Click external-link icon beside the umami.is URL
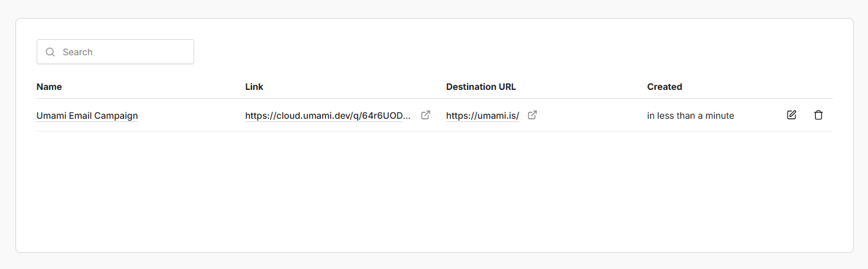Viewport: 868px width, 269px height. click(532, 115)
